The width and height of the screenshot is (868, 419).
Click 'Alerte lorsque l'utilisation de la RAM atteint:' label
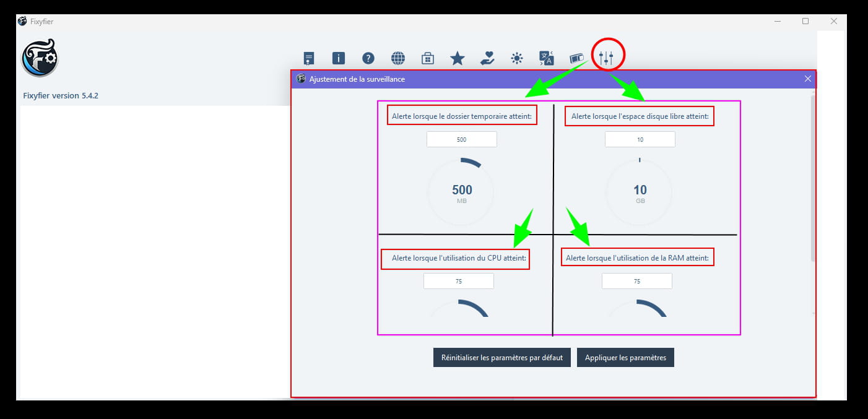637,257
